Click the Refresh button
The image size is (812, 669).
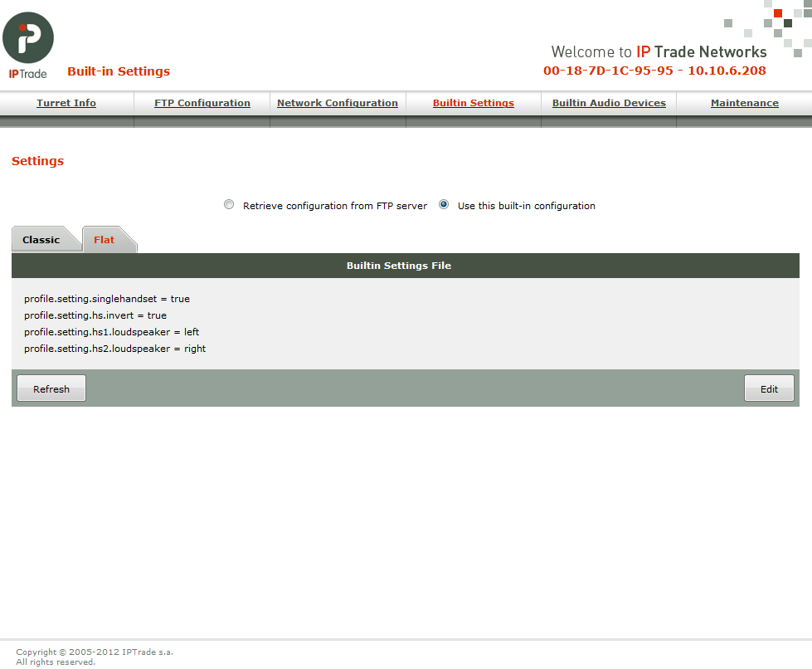51,388
